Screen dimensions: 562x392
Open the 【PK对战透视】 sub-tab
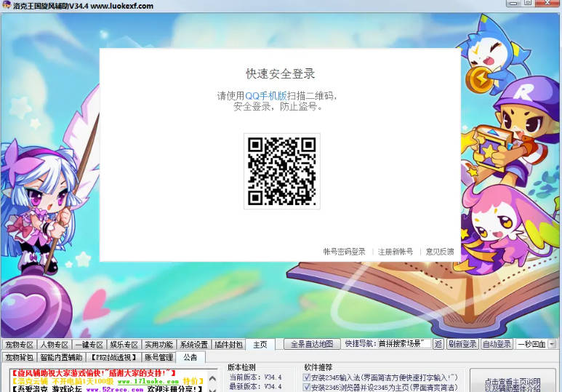[x=114, y=357]
